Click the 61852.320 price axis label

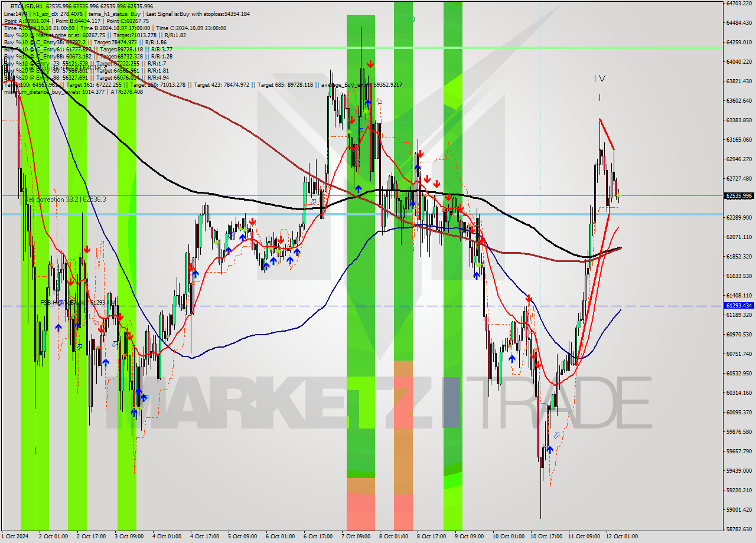[738, 257]
